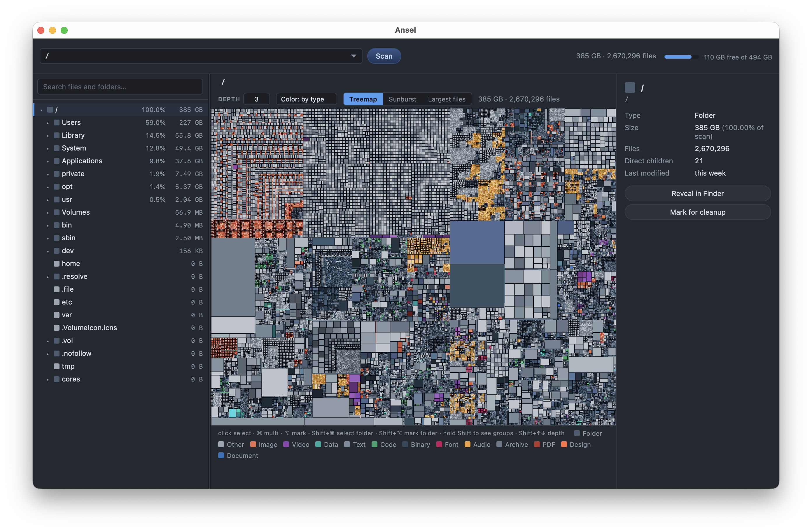The image size is (812, 532).
Task: Click the breadcrumb / above the treemap
Action: [223, 82]
